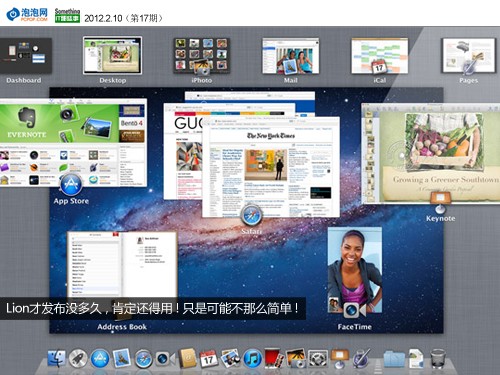
Task: Open Photo Booth in the dock
Action: pyautogui.click(x=274, y=359)
